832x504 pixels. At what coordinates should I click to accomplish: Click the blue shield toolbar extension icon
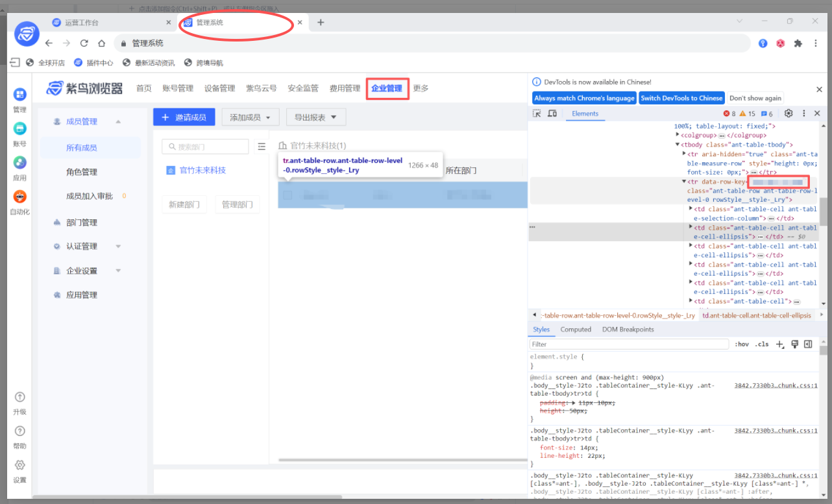(x=763, y=43)
